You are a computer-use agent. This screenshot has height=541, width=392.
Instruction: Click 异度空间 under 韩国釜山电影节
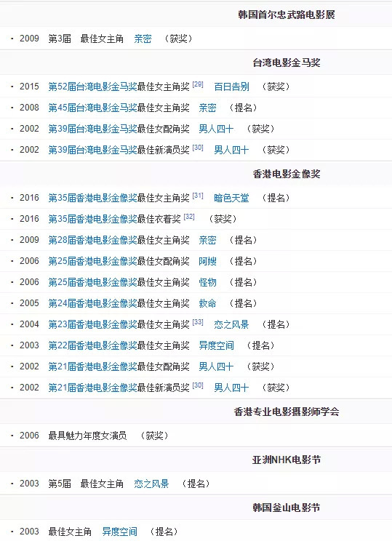[120, 532]
